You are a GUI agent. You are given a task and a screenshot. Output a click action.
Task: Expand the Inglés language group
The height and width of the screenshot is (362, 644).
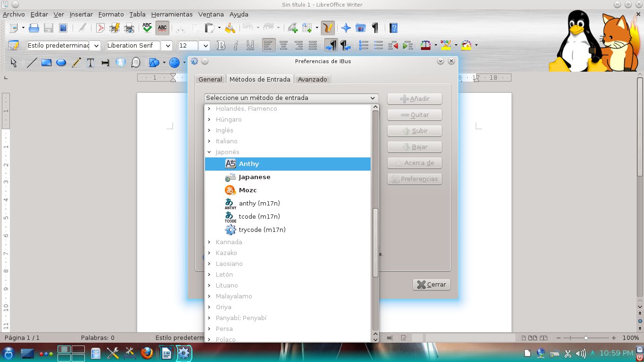209,131
